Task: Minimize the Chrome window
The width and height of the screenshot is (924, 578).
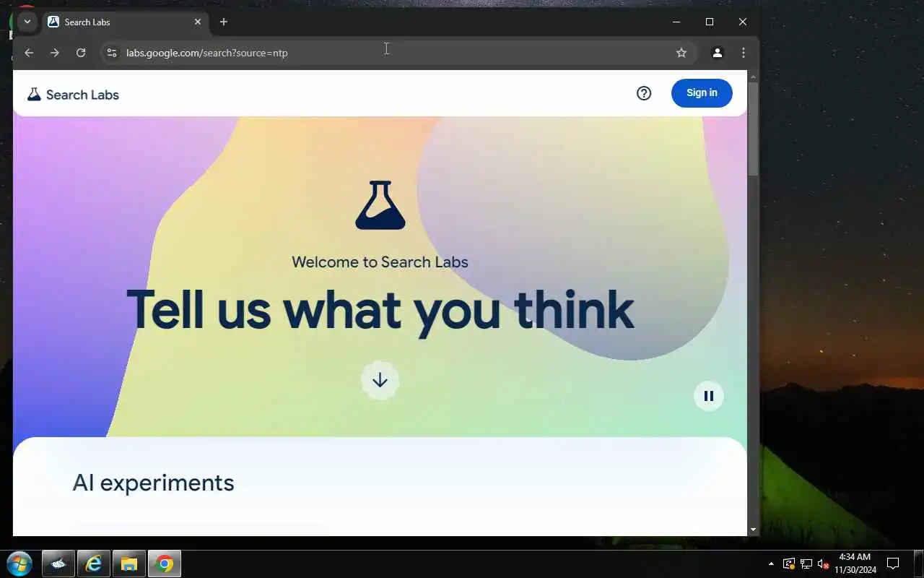Action: point(676,22)
